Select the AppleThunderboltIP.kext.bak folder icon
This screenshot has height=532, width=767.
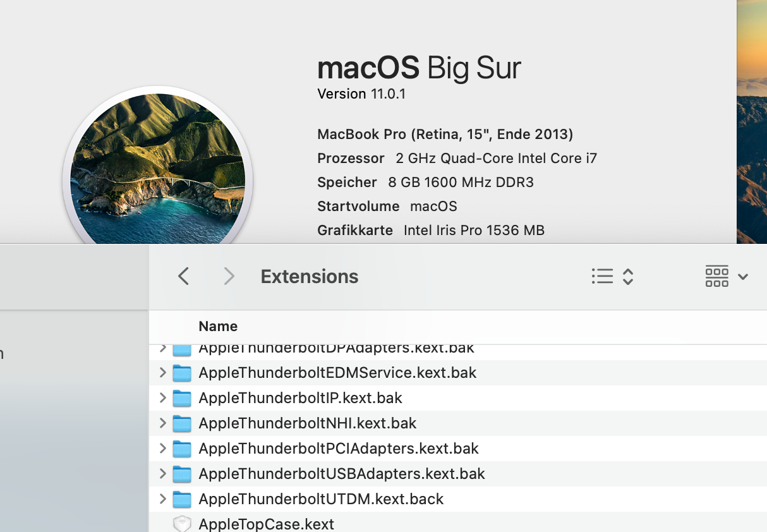[182, 398]
